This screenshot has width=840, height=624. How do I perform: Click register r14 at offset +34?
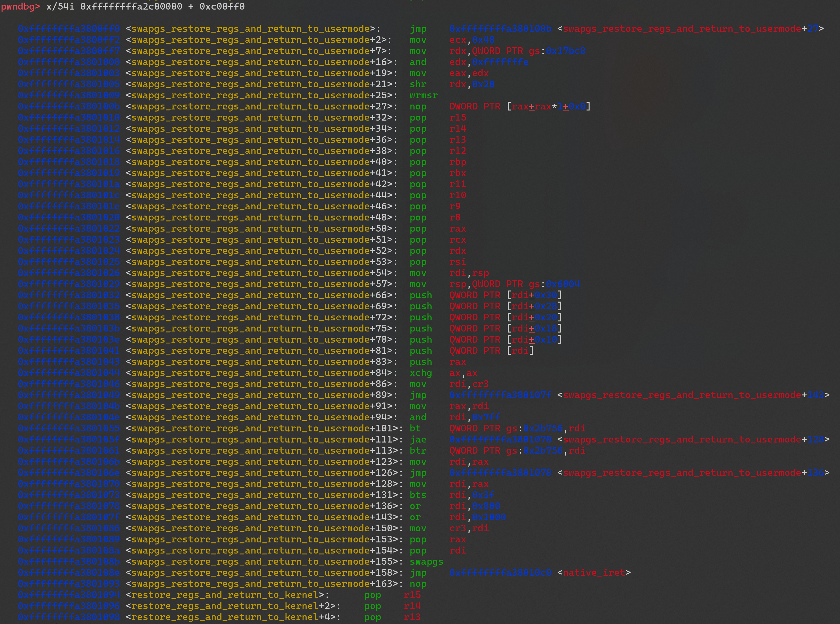tap(457, 128)
